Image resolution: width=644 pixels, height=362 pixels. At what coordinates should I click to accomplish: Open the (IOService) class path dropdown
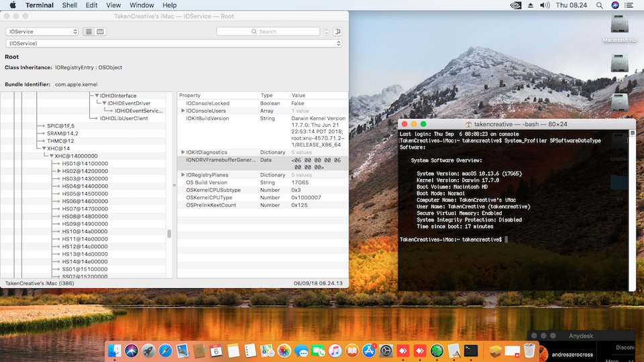(173, 44)
